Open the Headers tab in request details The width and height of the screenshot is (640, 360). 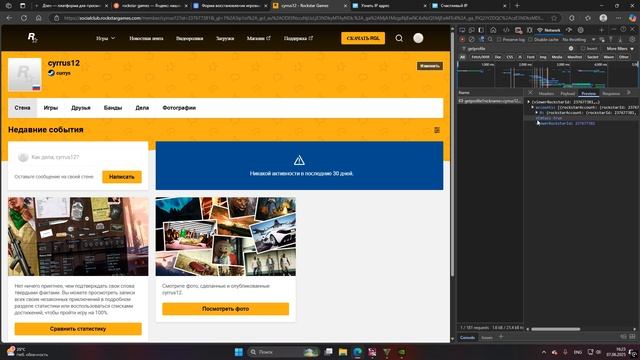point(546,93)
